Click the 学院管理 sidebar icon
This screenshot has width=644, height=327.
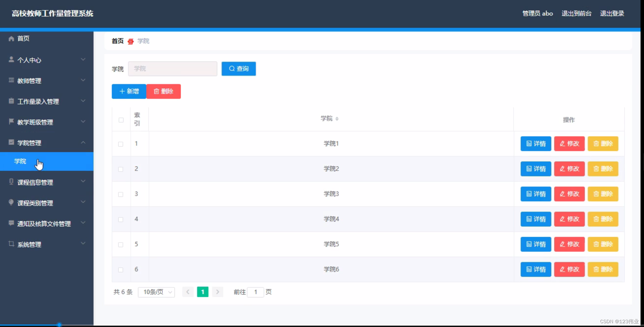(x=11, y=142)
